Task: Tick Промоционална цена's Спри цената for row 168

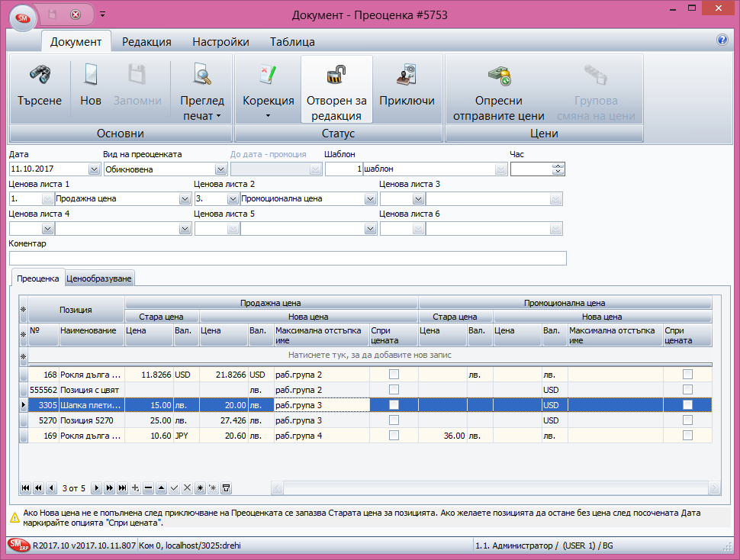Action: [687, 374]
